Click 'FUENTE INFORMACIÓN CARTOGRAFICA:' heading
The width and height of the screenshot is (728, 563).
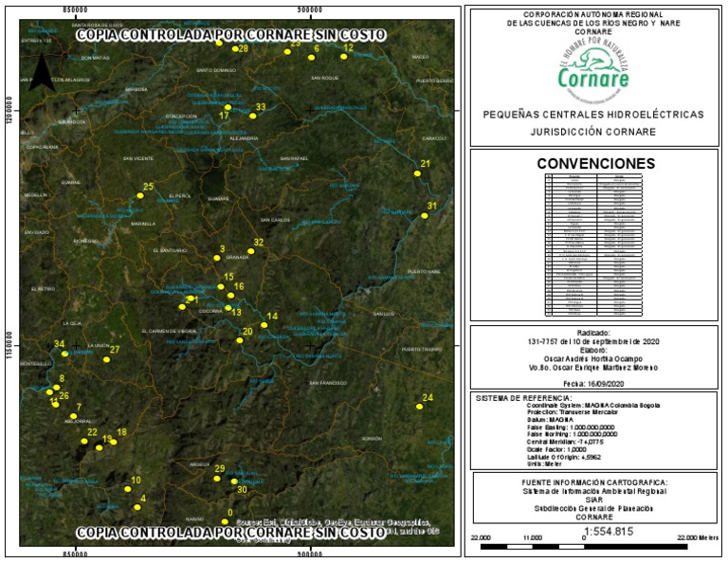pyautogui.click(x=594, y=482)
